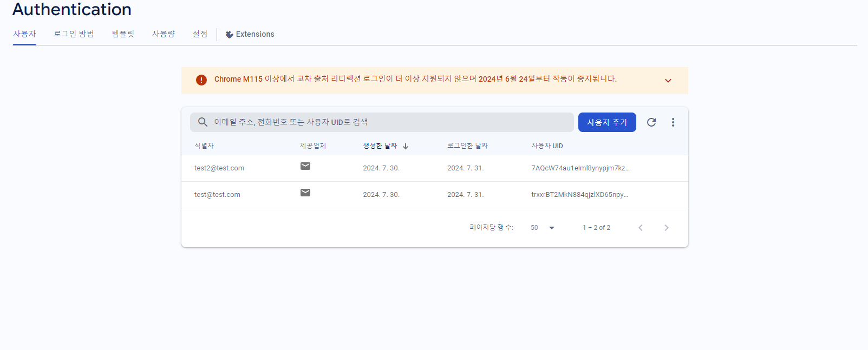Image resolution: width=868 pixels, height=350 pixels.
Task: Sort by 생성한 날짜 column header
Action: pos(380,146)
